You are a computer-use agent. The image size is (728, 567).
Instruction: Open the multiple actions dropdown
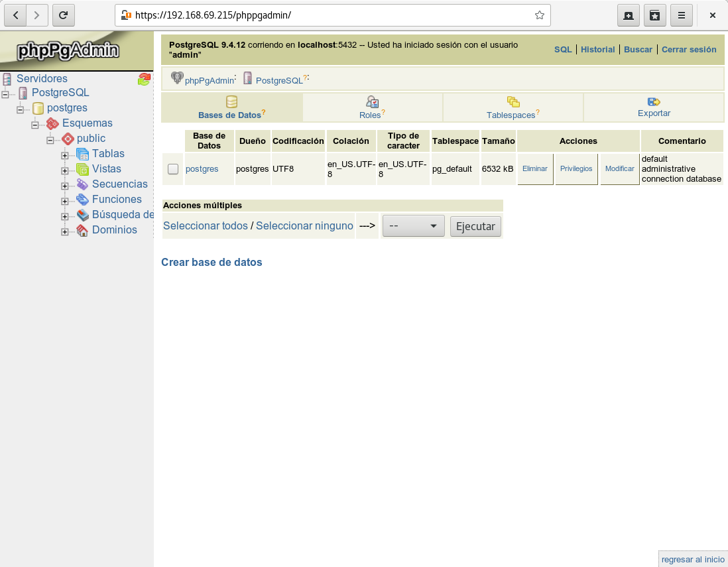pyautogui.click(x=413, y=226)
